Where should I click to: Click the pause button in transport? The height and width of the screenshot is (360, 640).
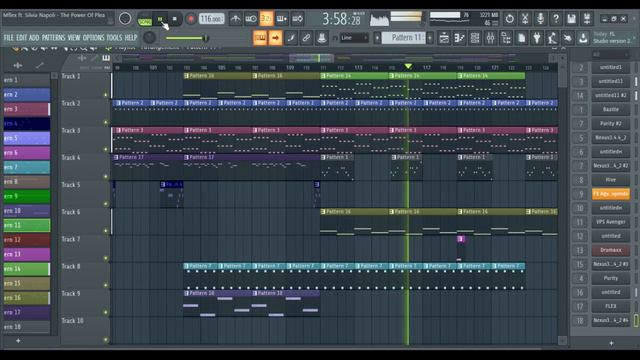(x=160, y=19)
